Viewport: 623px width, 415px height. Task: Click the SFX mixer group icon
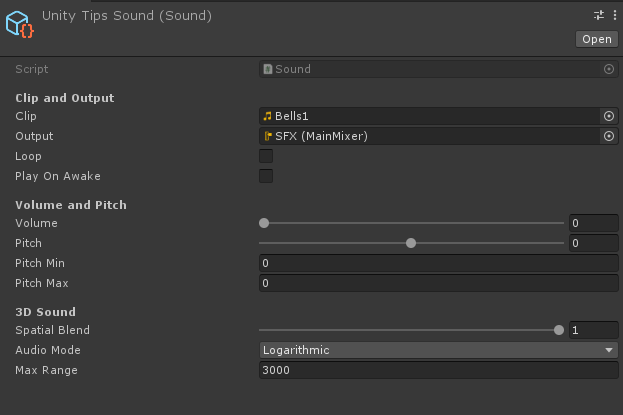coord(268,136)
